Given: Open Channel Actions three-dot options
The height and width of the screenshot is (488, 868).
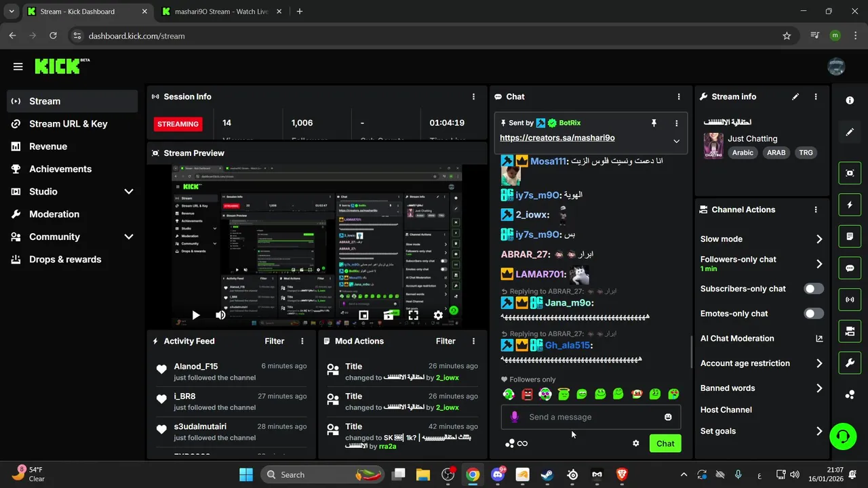Looking at the screenshot, I should click(x=816, y=210).
